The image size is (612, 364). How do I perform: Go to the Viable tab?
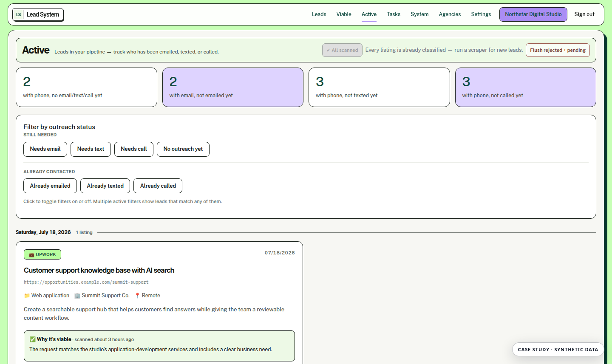344,14
